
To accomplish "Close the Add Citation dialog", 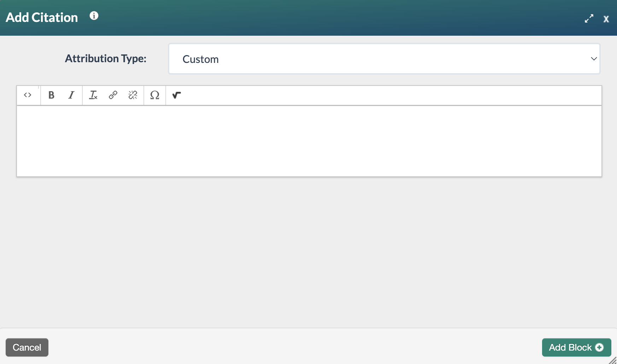I will coord(606,19).
